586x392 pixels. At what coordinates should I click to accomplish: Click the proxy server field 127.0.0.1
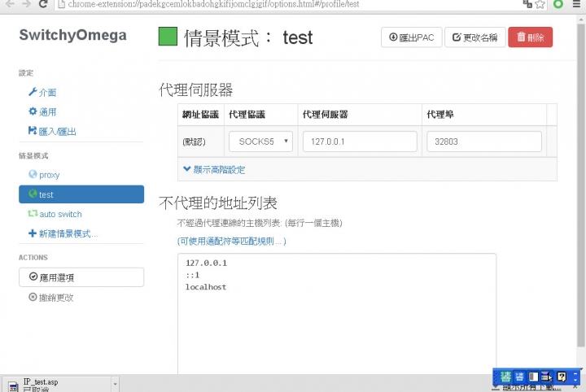coord(360,142)
